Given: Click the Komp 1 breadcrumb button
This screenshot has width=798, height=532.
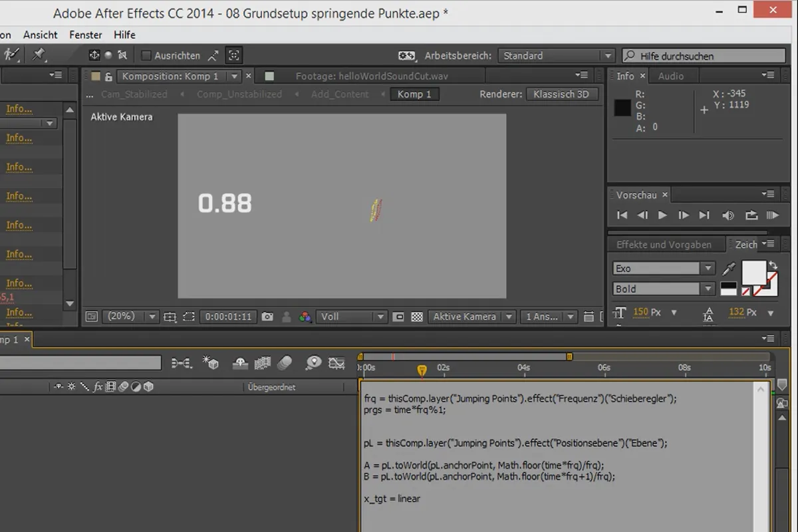Looking at the screenshot, I should pos(414,94).
